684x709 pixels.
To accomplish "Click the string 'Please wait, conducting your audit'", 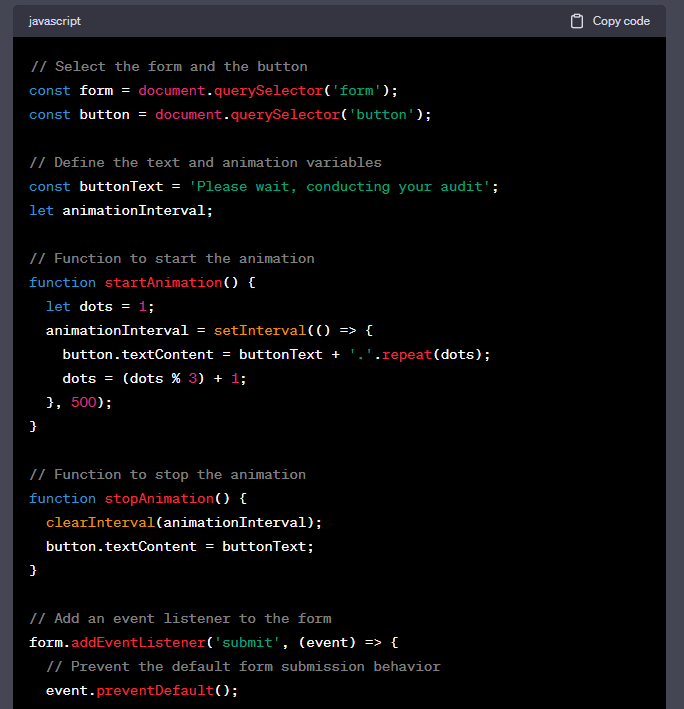I will pos(340,186).
